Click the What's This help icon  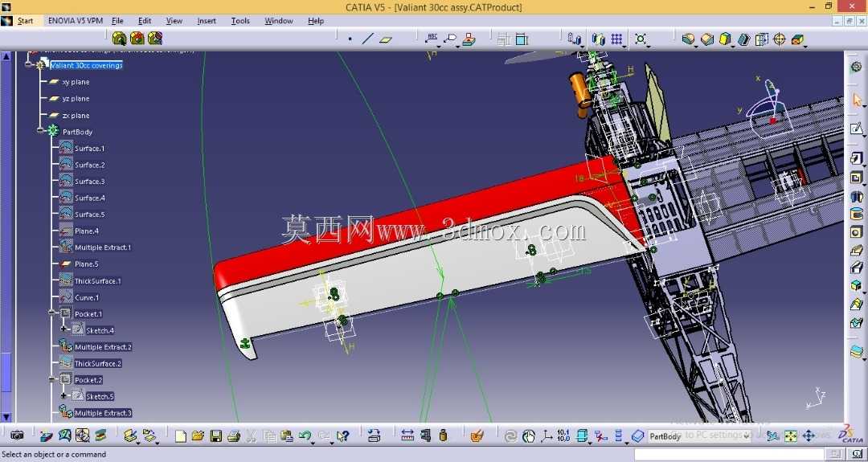(x=342, y=436)
